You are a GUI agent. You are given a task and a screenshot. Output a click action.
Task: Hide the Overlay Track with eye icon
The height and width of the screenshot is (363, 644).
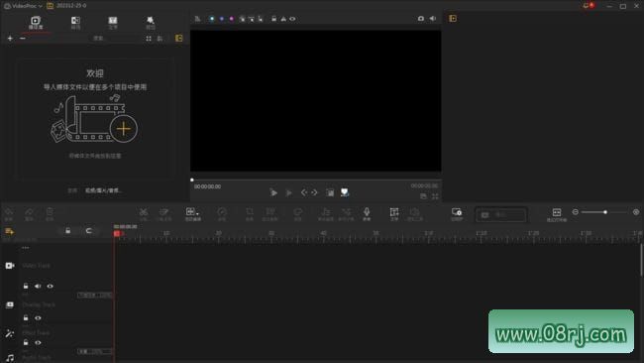38,317
